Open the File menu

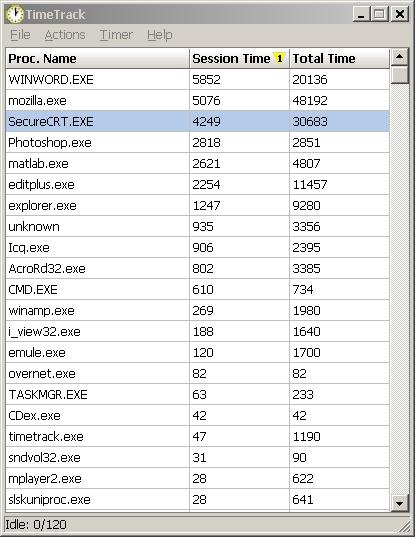(x=20, y=35)
